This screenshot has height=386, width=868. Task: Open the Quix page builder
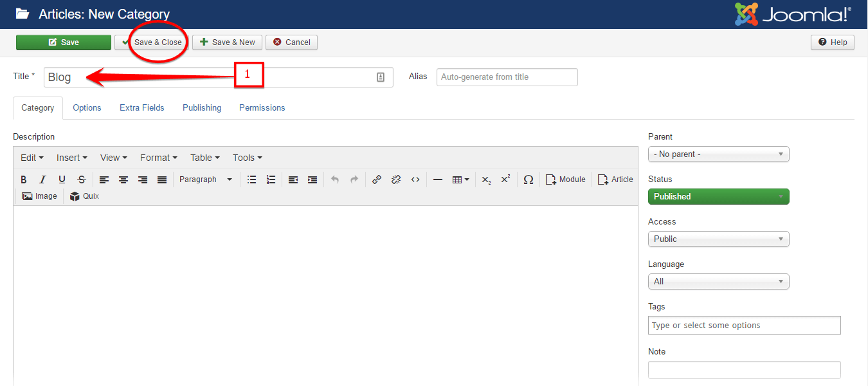(84, 196)
